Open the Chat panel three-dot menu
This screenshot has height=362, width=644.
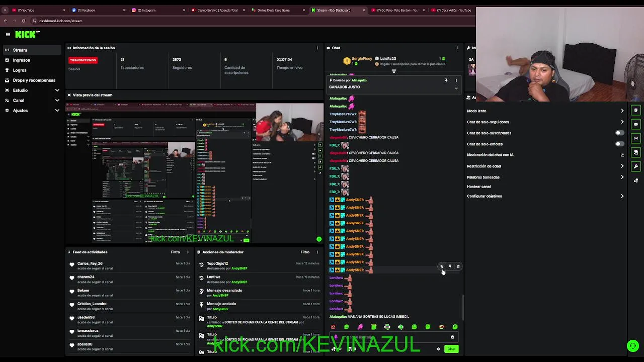pos(457,48)
